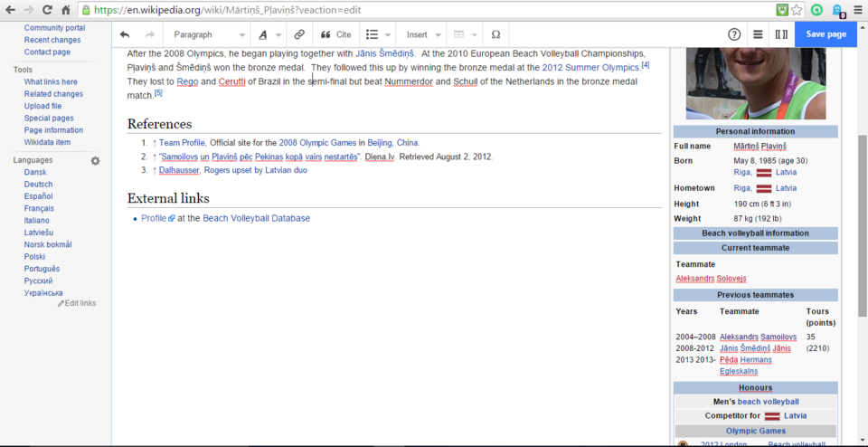Click the Jānis Šmēdiņš link in paragraph
Image resolution: width=868 pixels, height=447 pixels.
(x=385, y=53)
